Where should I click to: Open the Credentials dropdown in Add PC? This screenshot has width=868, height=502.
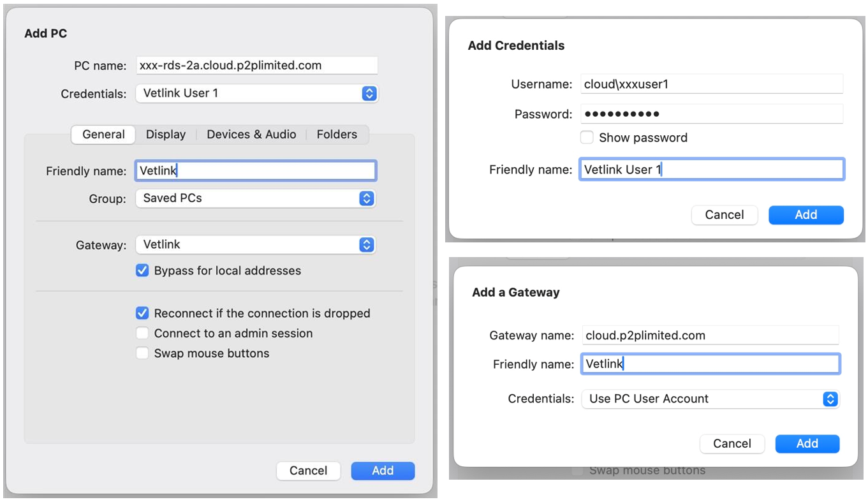(256, 93)
